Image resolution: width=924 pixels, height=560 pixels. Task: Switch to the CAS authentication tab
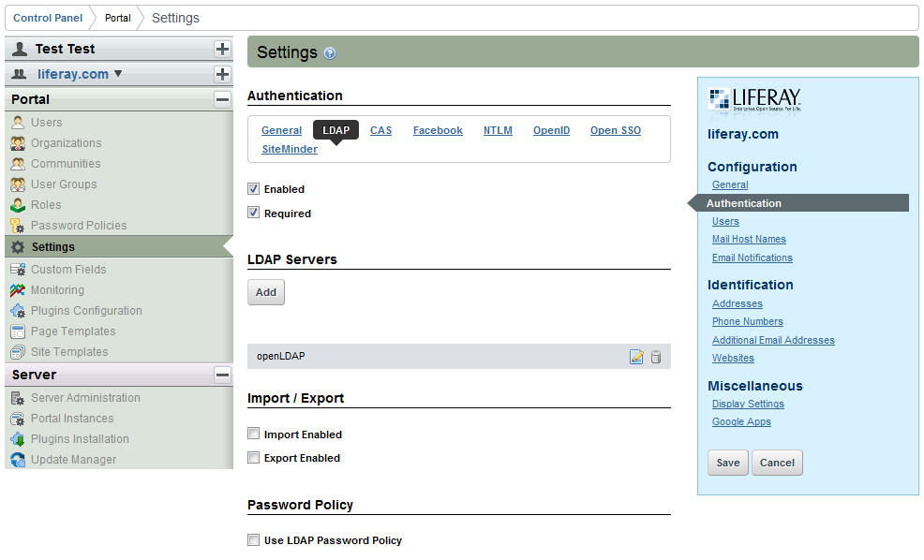tap(380, 130)
